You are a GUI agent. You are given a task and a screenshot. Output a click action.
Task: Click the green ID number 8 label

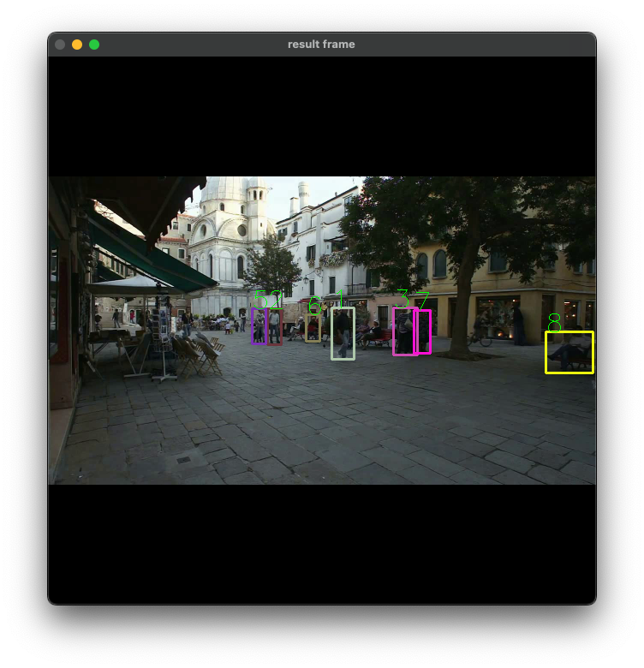click(554, 323)
